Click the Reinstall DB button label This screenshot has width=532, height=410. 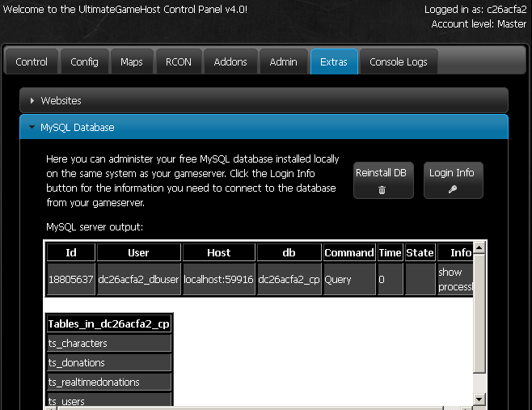click(x=381, y=173)
